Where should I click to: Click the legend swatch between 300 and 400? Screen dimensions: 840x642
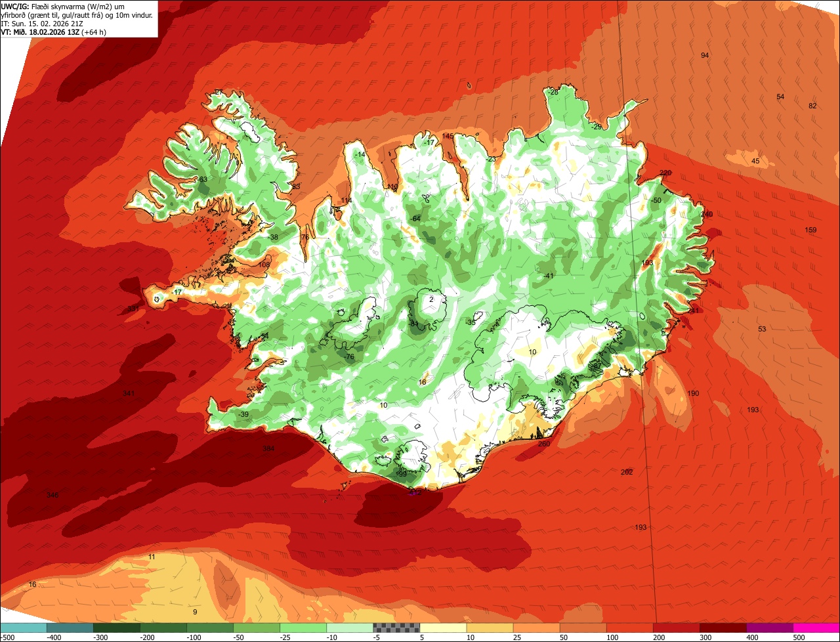click(723, 628)
